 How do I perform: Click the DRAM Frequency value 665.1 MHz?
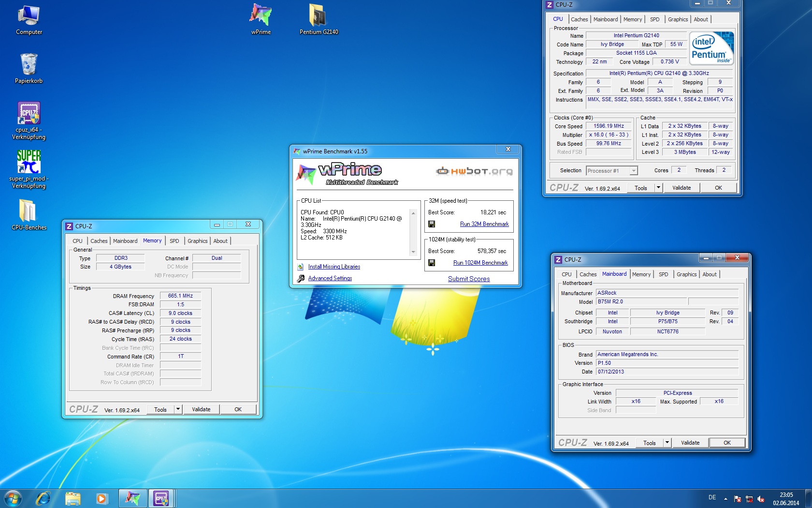click(180, 296)
